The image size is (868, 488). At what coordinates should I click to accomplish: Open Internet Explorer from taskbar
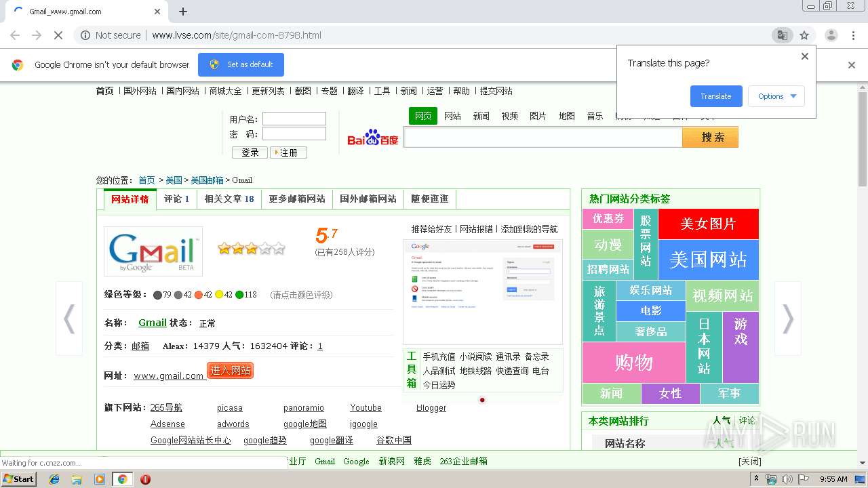pos(54,479)
